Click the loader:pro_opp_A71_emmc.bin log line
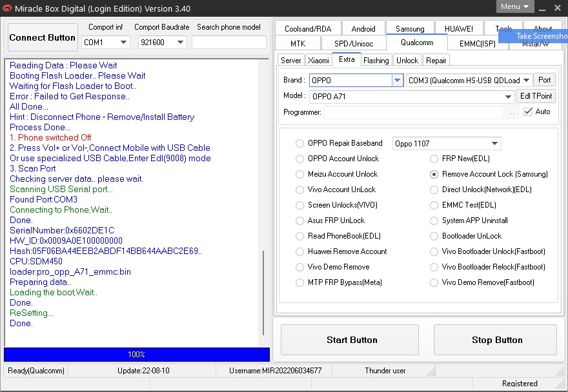568x392 pixels. (70, 272)
